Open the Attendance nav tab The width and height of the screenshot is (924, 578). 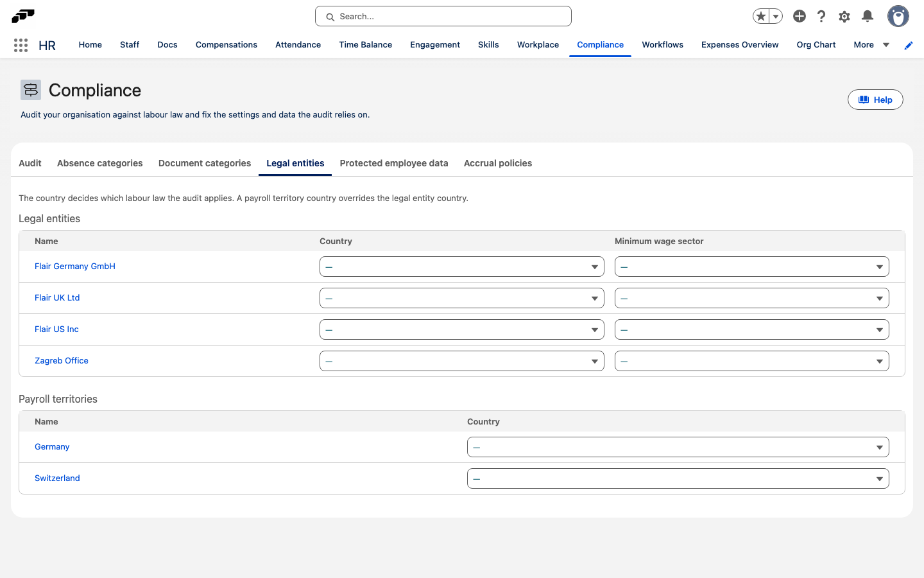tap(298, 45)
